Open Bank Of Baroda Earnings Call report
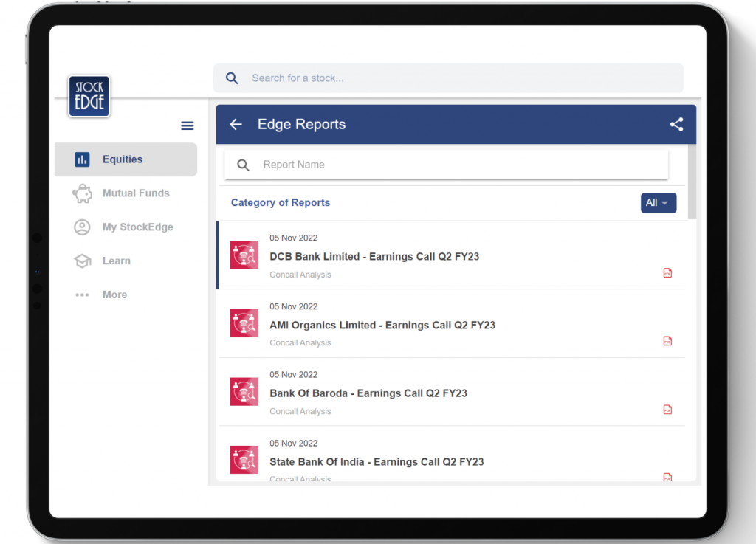 click(x=452, y=392)
